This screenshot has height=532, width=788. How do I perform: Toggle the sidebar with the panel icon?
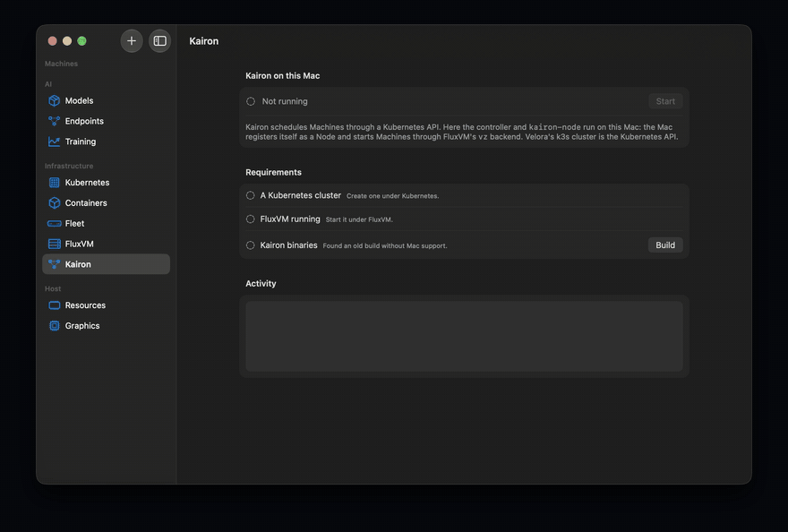coord(159,40)
